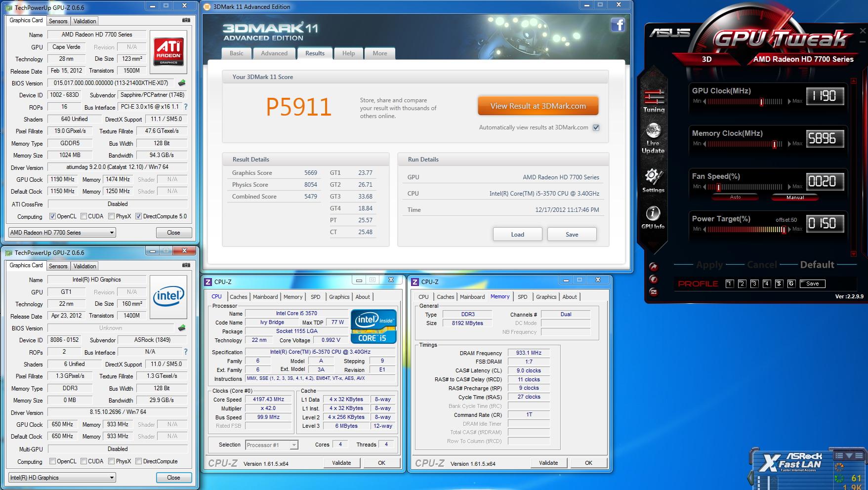
Task: Select profile S in GPU Tweak
Action: click(x=779, y=284)
